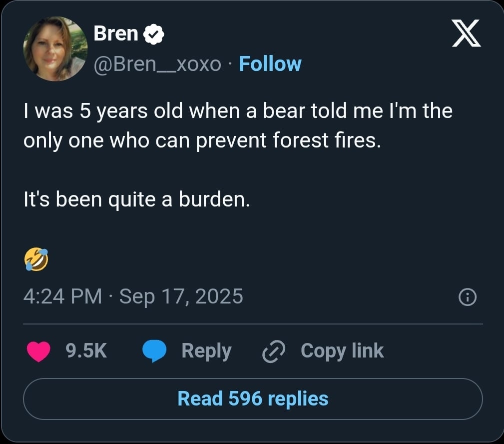Open the @Bren__xoxo handle link
Viewport: 504px width, 444px height.
[x=157, y=64]
